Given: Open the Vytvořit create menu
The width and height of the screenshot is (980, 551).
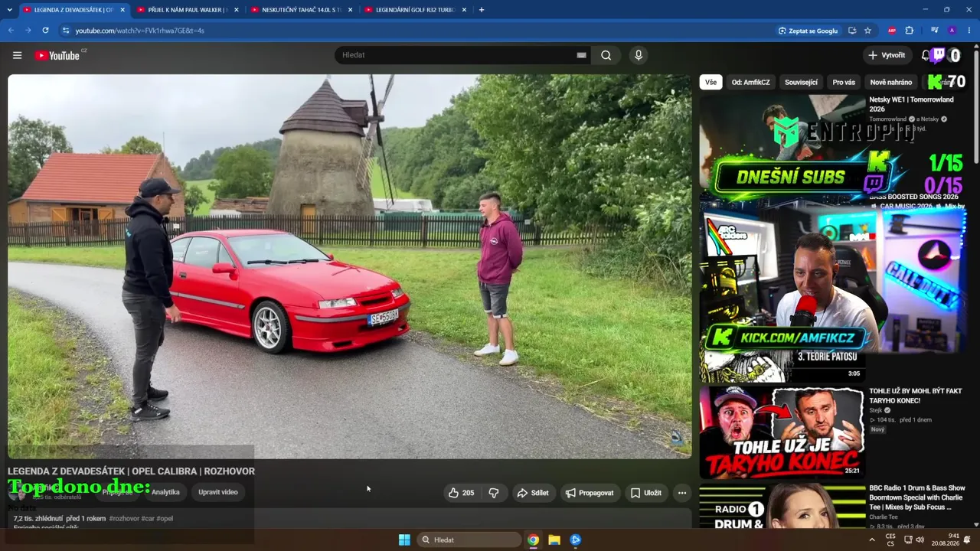Looking at the screenshot, I should point(887,55).
